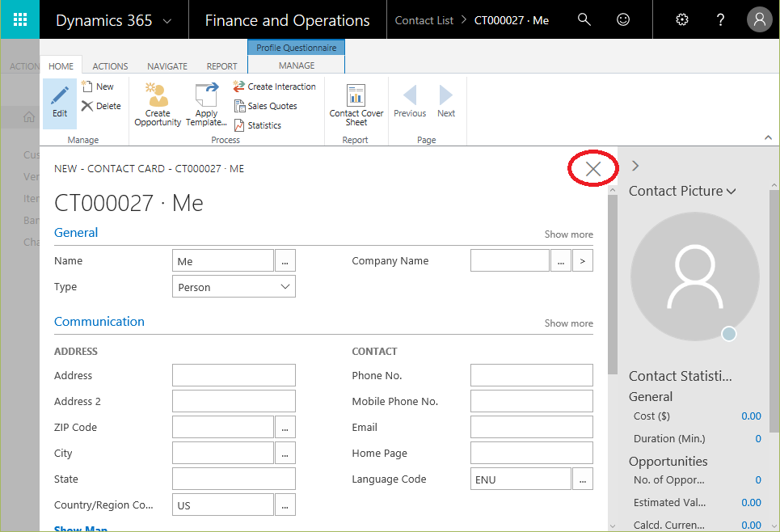Click Cost ($) value 0.00
780x532 pixels.
point(751,416)
